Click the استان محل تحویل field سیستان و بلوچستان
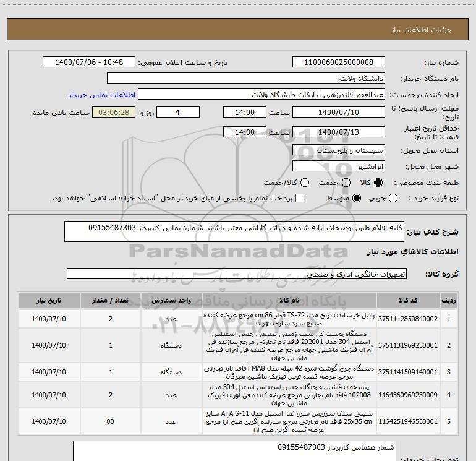Image resolution: width=476 pixels, height=461 pixels. click(x=339, y=150)
